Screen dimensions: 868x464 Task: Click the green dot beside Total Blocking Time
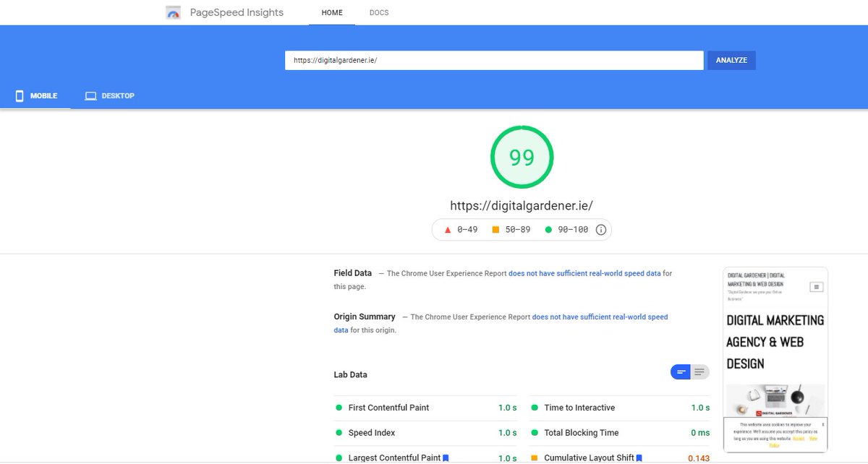coord(534,433)
